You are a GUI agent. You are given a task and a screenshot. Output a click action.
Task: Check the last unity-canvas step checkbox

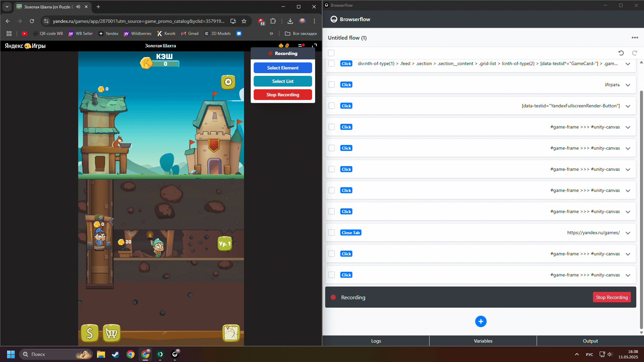(332, 275)
